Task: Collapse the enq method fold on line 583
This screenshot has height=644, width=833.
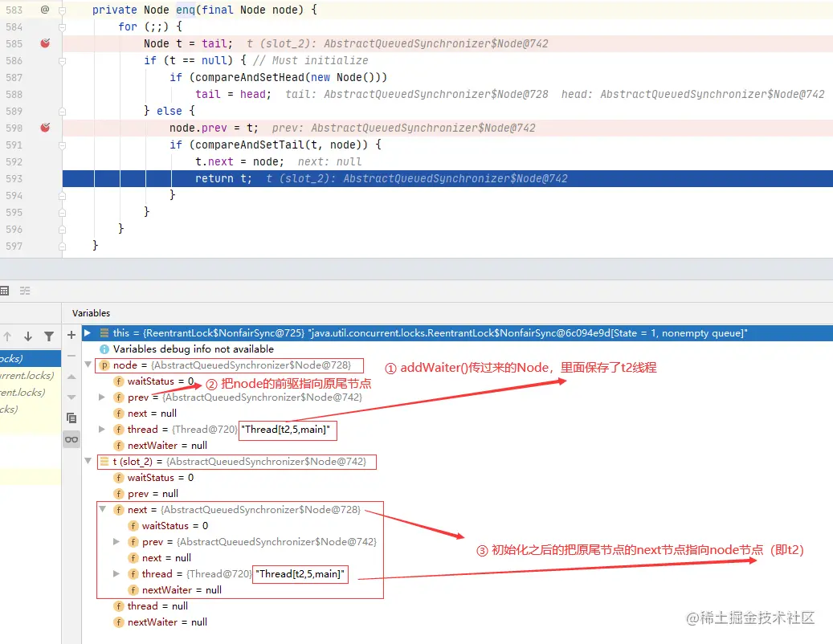Action: (62, 10)
